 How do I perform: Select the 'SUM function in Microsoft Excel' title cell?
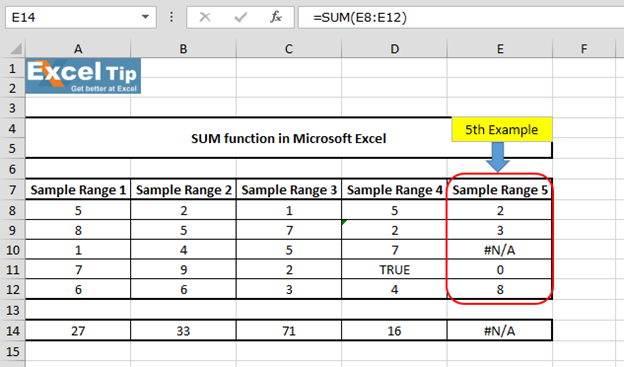click(289, 138)
